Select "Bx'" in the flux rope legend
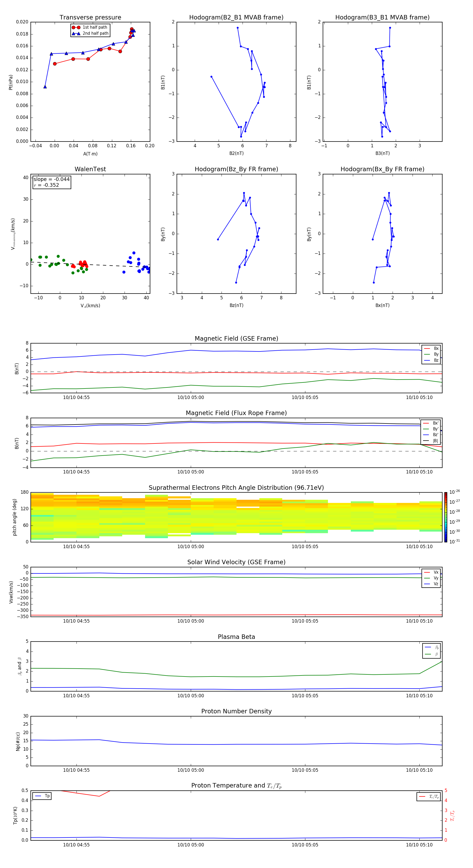473x868 pixels. tap(431, 423)
